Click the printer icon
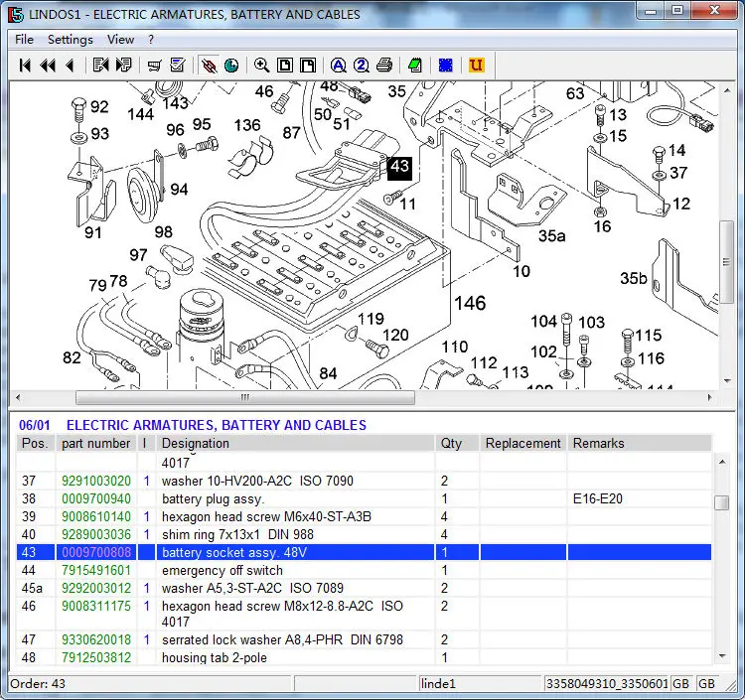 (384, 66)
